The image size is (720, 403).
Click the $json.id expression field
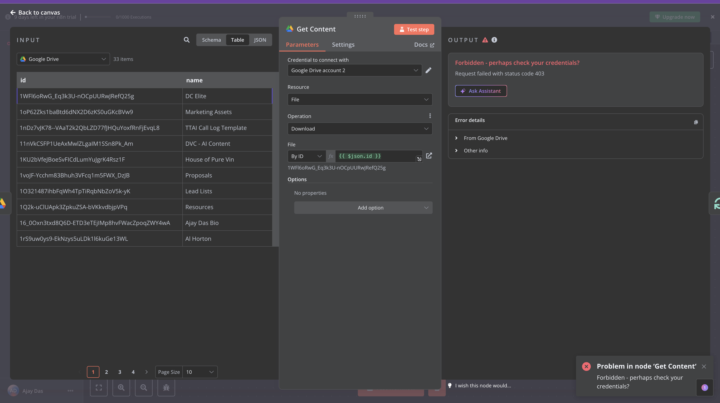(x=378, y=157)
